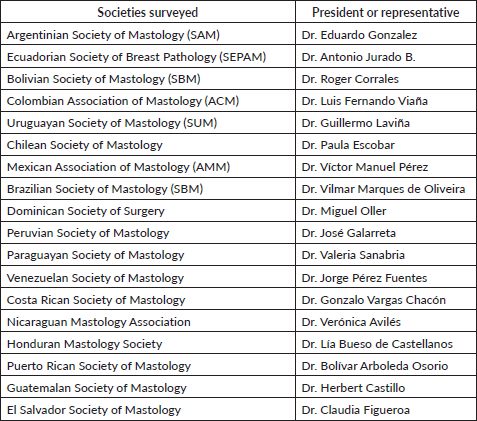477x421 pixels.
Task: Click Dr. José Galarreta name
Action: pyautogui.click(x=349, y=233)
